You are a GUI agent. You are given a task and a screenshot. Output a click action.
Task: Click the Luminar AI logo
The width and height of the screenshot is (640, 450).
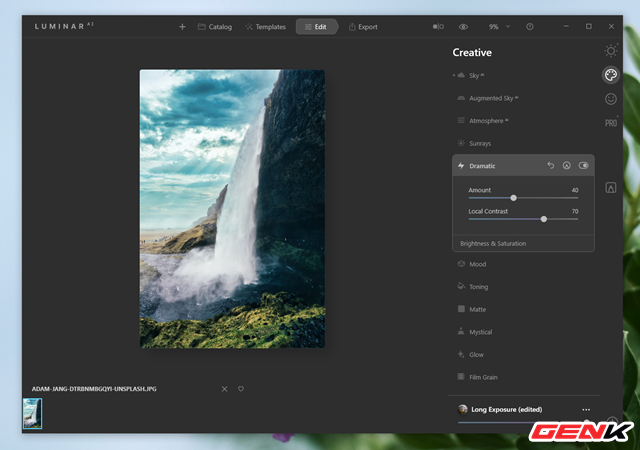click(x=64, y=26)
